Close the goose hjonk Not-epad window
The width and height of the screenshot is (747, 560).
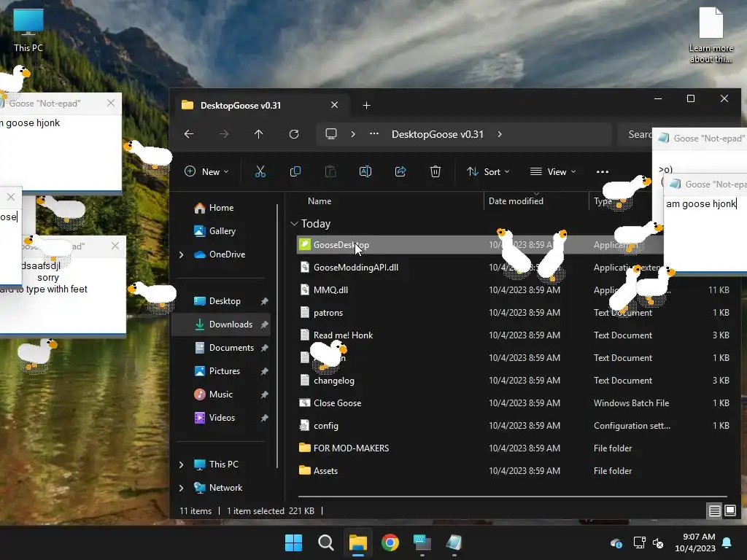point(111,103)
